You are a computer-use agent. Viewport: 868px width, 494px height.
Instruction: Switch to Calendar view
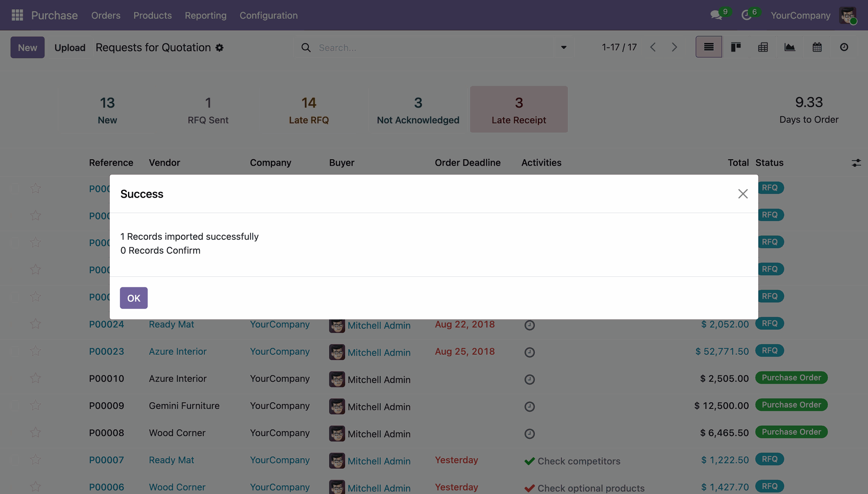[817, 47]
